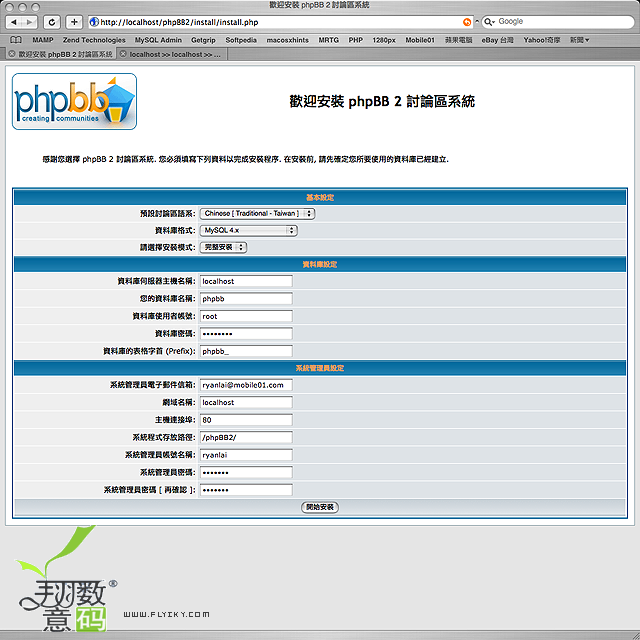The image size is (640, 640).
Task: Open the Yahoo! bookmark
Action: click(542, 40)
